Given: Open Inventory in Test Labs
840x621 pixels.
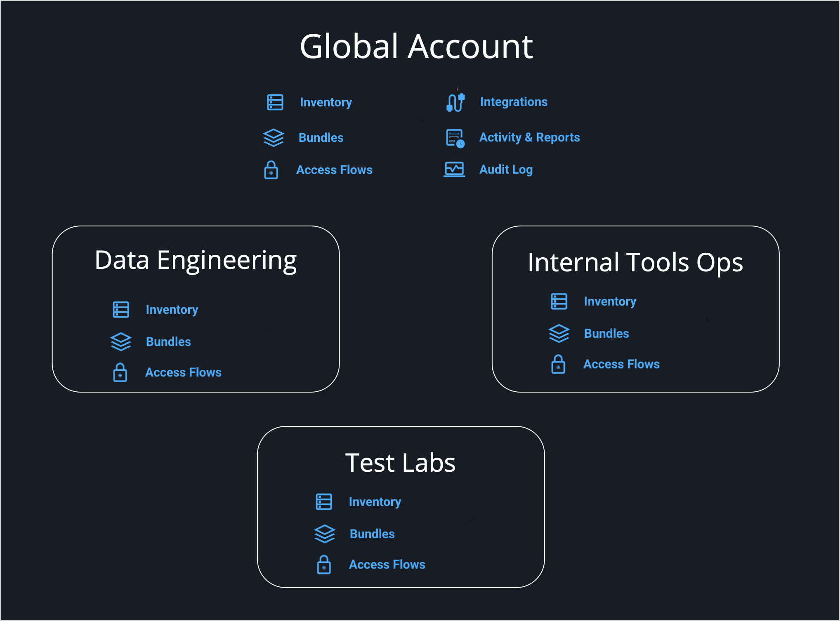Looking at the screenshot, I should tap(375, 502).
